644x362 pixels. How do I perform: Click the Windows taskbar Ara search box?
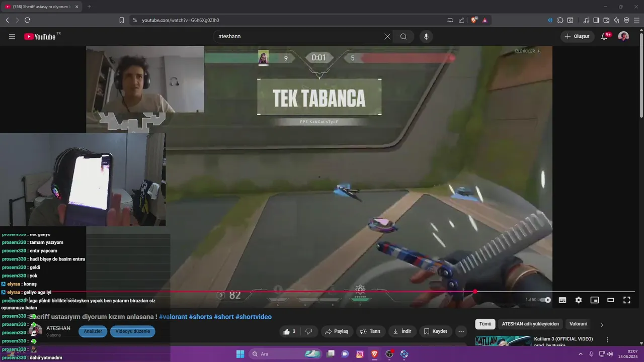pyautogui.click(x=285, y=354)
